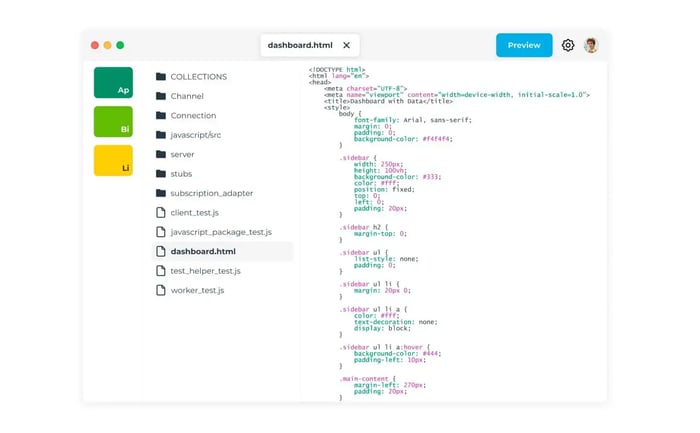Viewport: 700px width, 433px height.
Task: Open the Channel folder label
Action: click(187, 96)
